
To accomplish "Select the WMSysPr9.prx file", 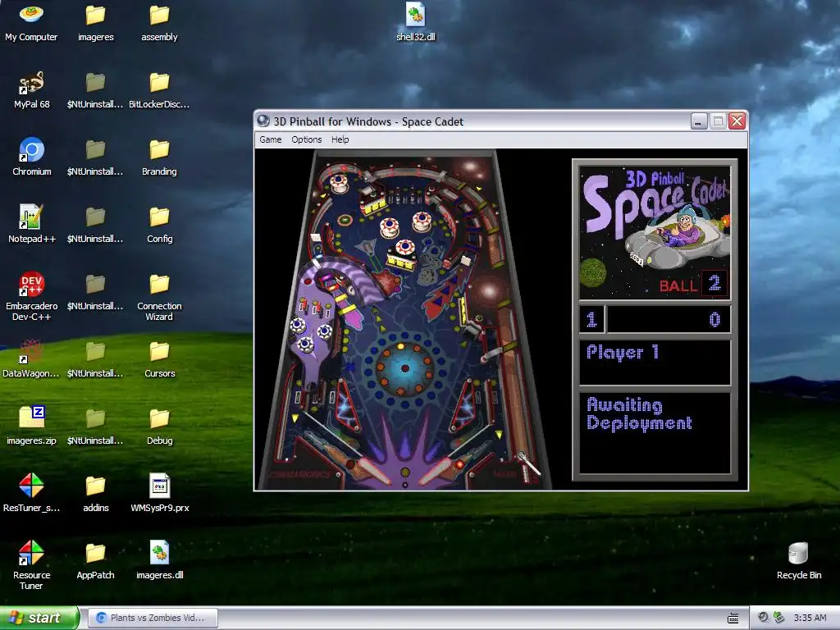I will 160,493.
